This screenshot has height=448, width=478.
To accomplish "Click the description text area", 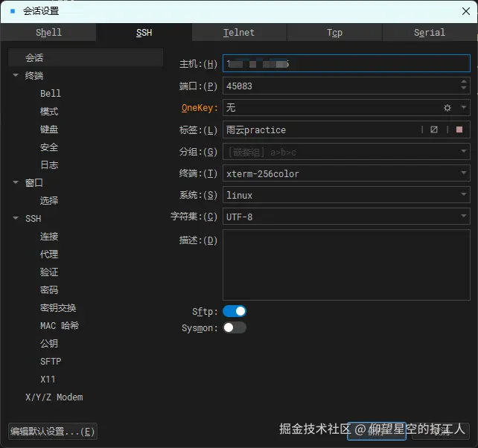I will (346, 265).
